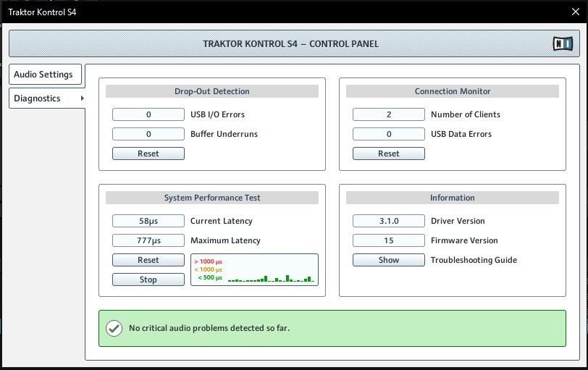Click the 'Maximum Latency' label
The height and width of the screenshot is (370, 588).
[x=225, y=240]
